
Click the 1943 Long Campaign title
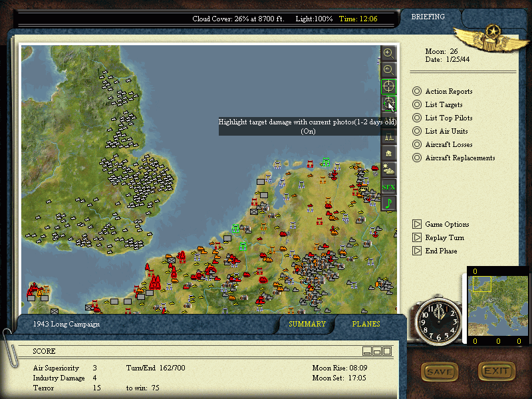click(x=66, y=324)
